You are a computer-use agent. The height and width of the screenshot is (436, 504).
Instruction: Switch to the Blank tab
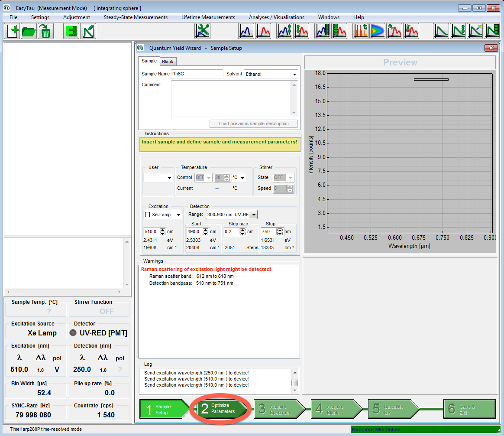168,62
